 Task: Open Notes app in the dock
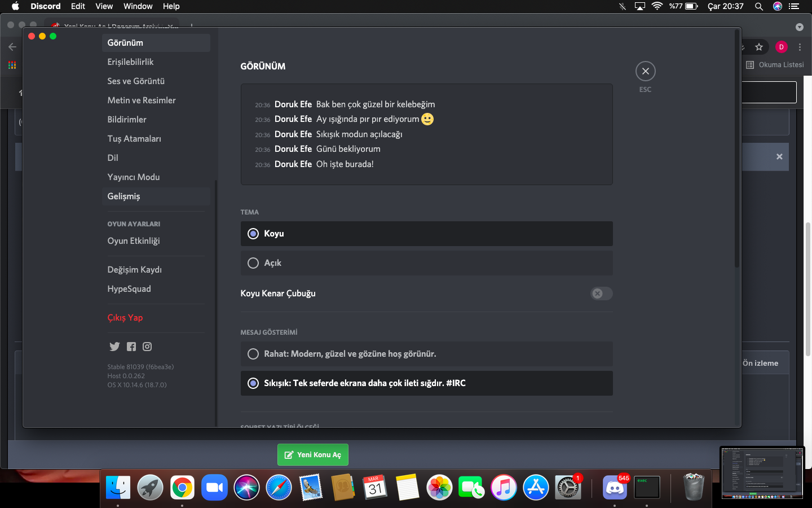click(407, 488)
